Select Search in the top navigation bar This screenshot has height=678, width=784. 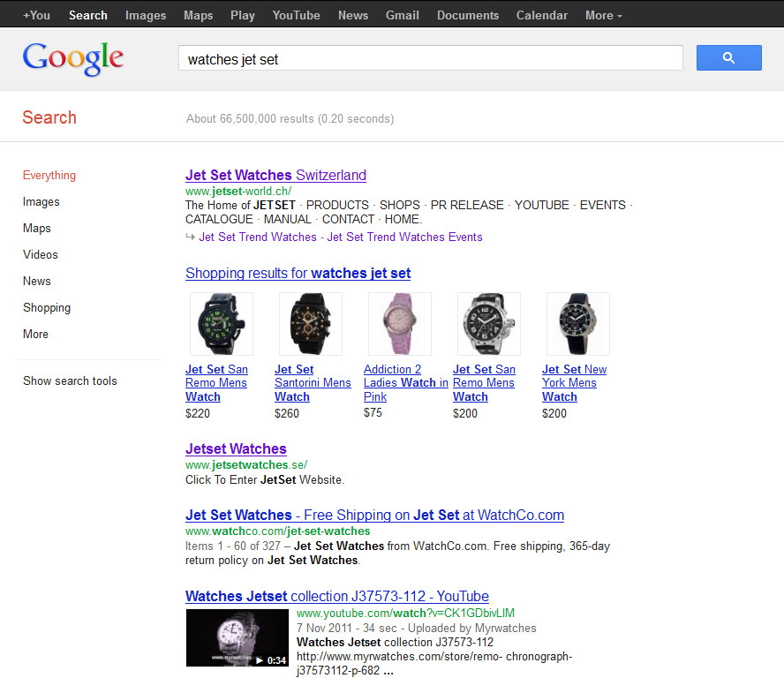tap(88, 16)
